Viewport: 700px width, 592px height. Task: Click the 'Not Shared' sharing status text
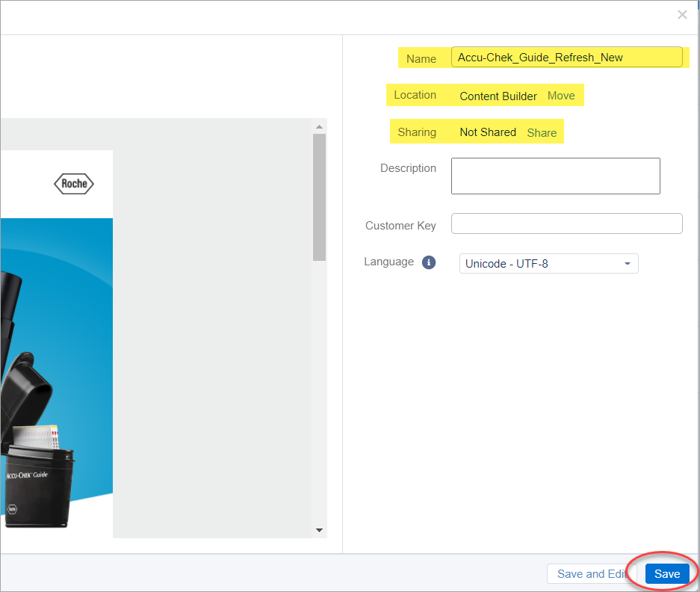(x=488, y=132)
